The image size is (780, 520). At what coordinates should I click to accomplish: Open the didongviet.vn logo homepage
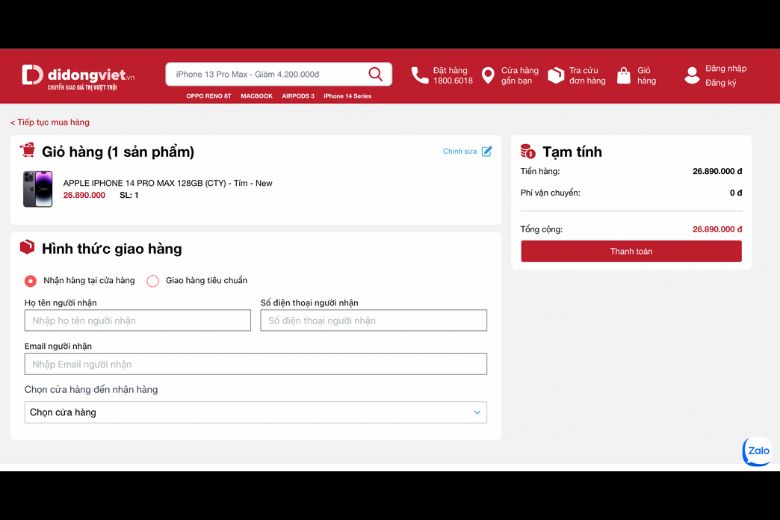[x=78, y=77]
